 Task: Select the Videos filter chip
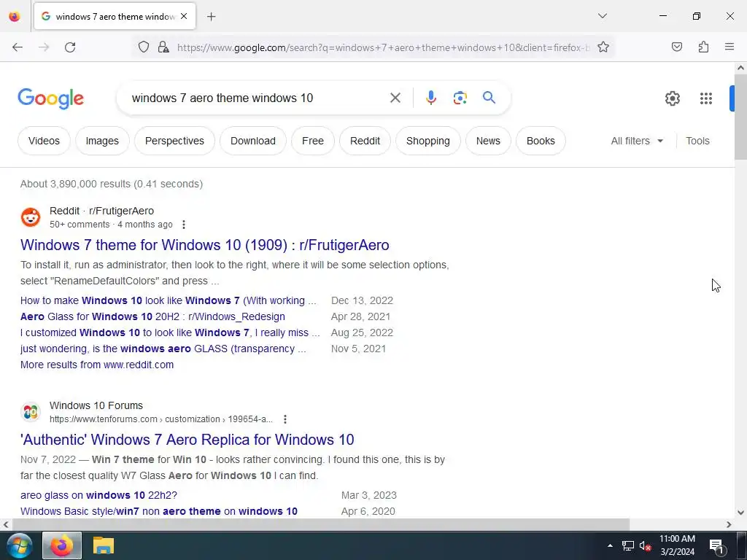click(44, 141)
